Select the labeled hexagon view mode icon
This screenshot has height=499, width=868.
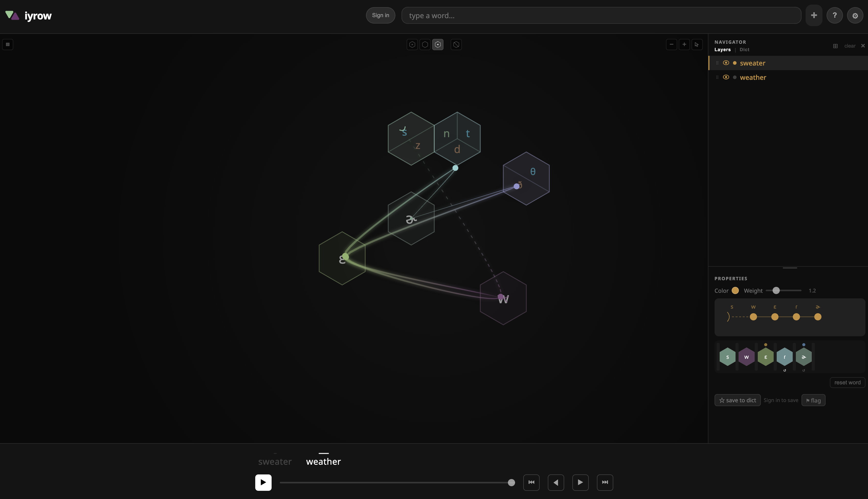pos(412,45)
